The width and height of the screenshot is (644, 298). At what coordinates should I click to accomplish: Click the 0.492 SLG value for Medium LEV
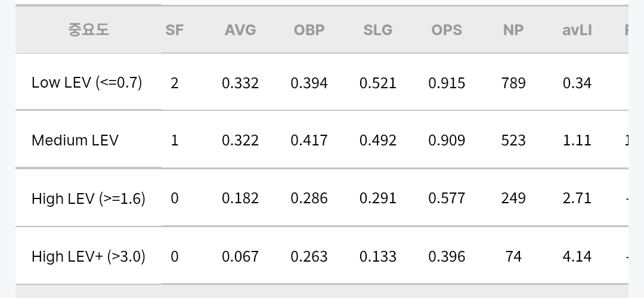pyautogui.click(x=378, y=141)
